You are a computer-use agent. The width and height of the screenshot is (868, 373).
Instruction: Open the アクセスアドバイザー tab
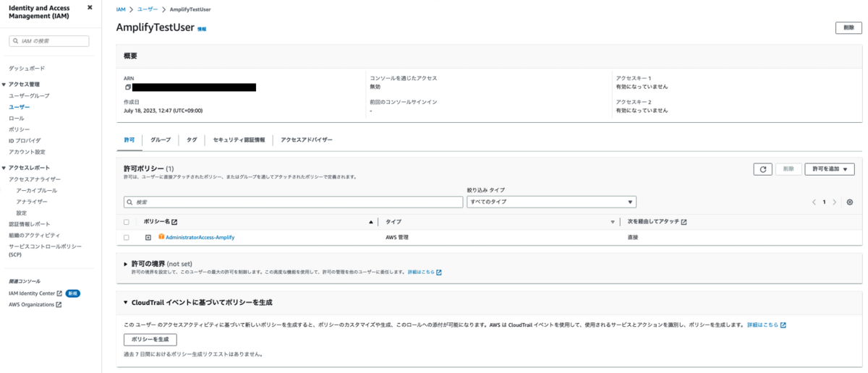307,140
